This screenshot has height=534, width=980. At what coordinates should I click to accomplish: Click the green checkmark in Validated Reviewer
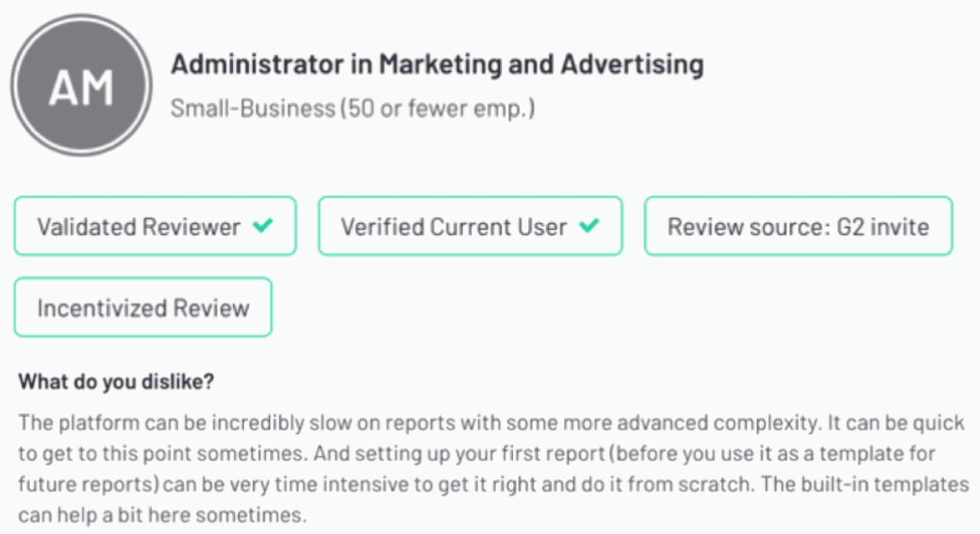[x=262, y=226]
